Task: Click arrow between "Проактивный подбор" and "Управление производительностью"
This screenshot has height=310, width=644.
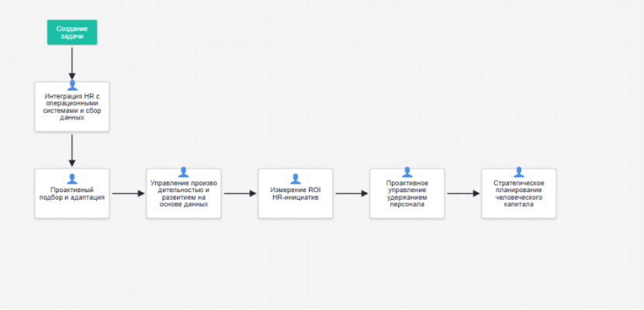Action: (128, 194)
